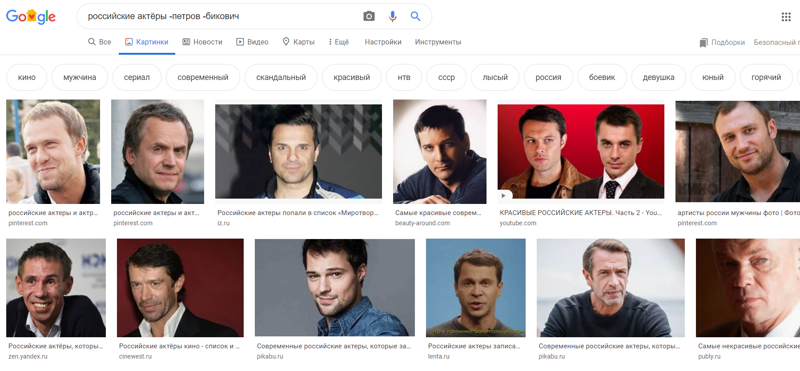The height and width of the screenshot is (371, 800).
Task: Go to Google home via logo
Action: [31, 16]
